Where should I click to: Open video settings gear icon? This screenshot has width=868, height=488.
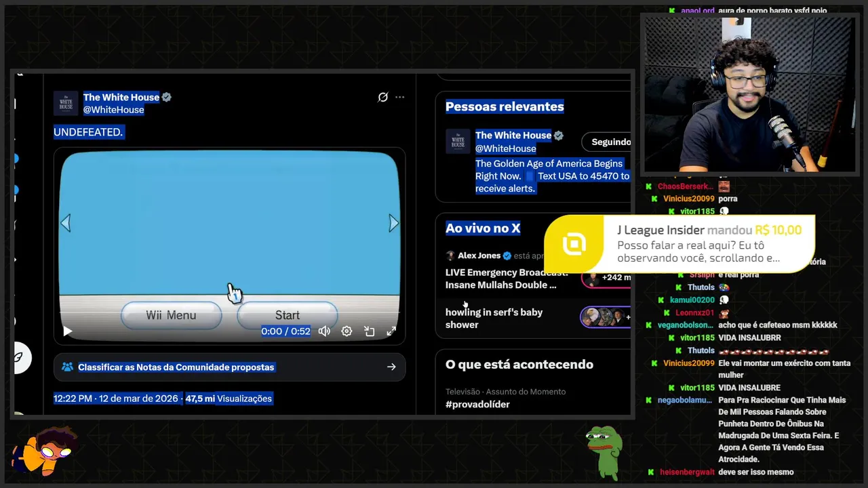(x=347, y=331)
